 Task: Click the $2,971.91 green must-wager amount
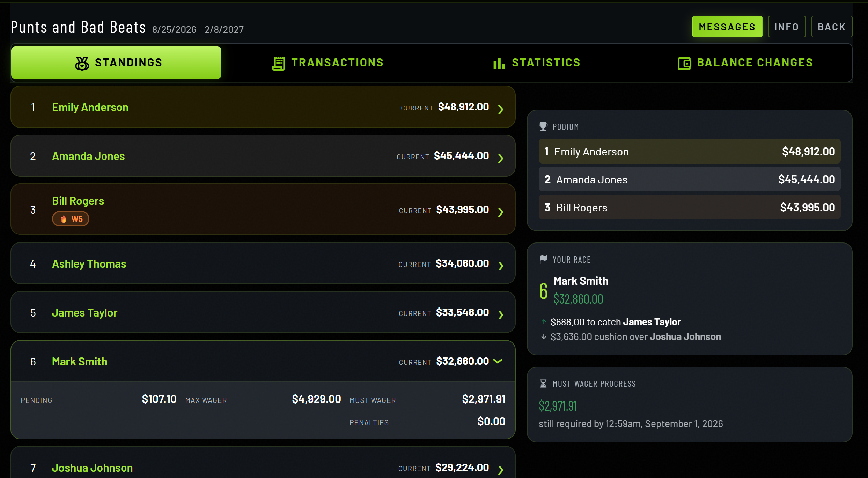558,406
